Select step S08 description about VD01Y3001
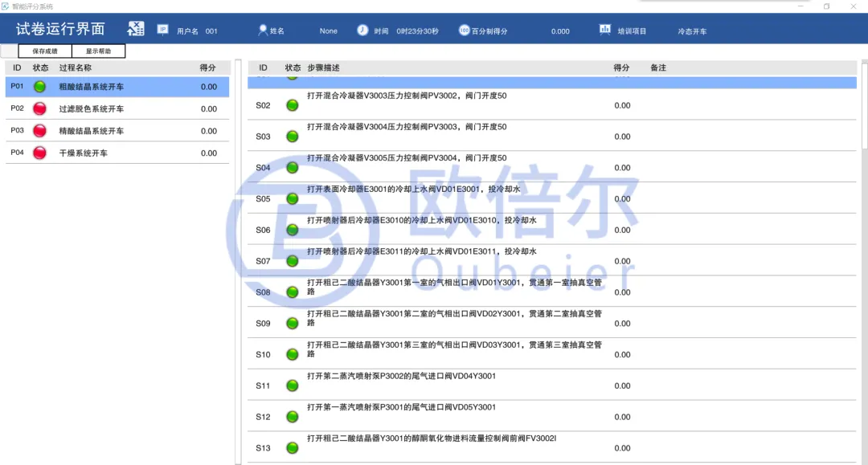The height and width of the screenshot is (465, 868). [454, 287]
